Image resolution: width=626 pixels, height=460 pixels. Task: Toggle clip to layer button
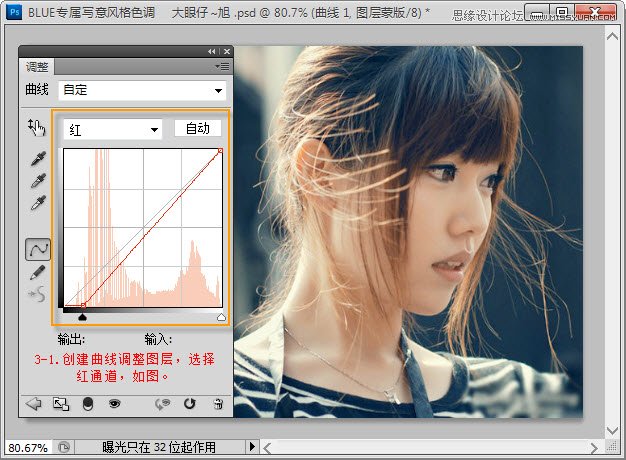[x=87, y=404]
